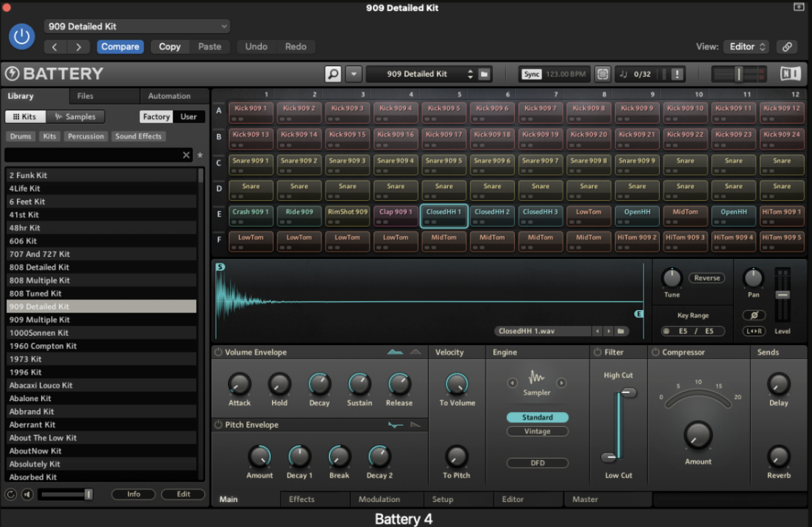Select the second volume envelope shape icon
Viewport: 812px width, 527px height.
(415, 352)
